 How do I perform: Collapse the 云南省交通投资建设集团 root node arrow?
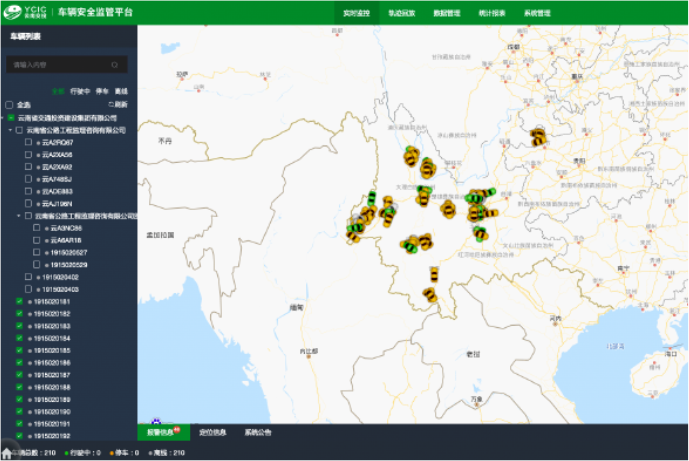point(3,118)
